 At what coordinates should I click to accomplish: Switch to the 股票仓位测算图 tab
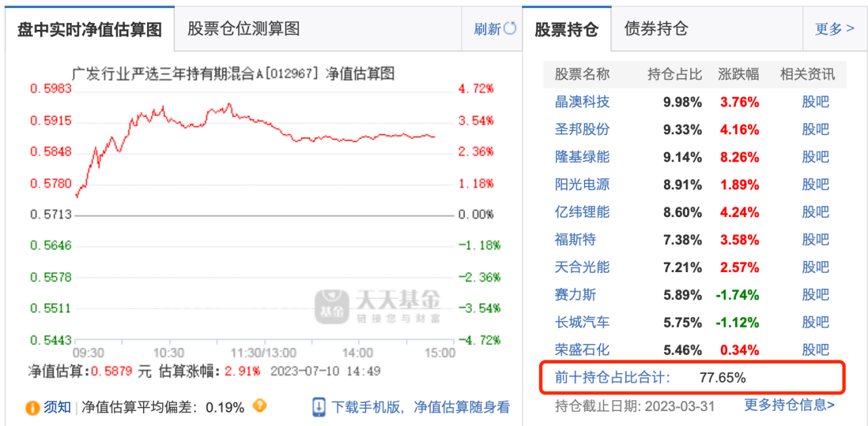[x=243, y=28]
